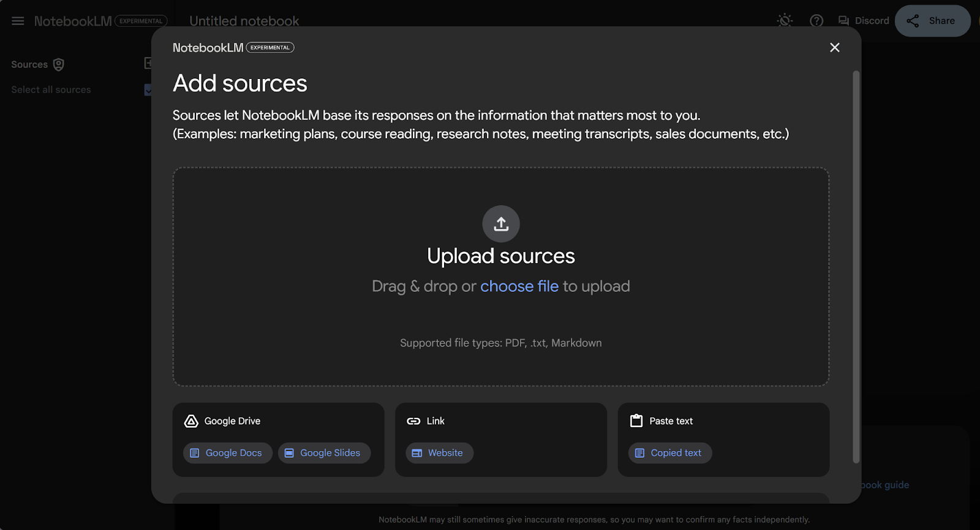Toggle the Select all sources checkbox
This screenshot has height=530, width=980.
tap(148, 90)
